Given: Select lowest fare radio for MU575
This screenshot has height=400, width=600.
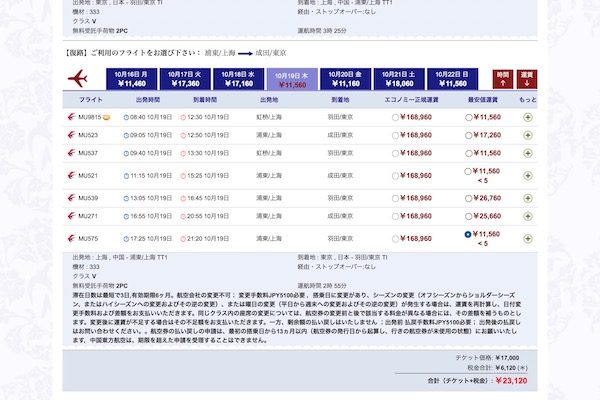Looking at the screenshot, I should 468,234.
